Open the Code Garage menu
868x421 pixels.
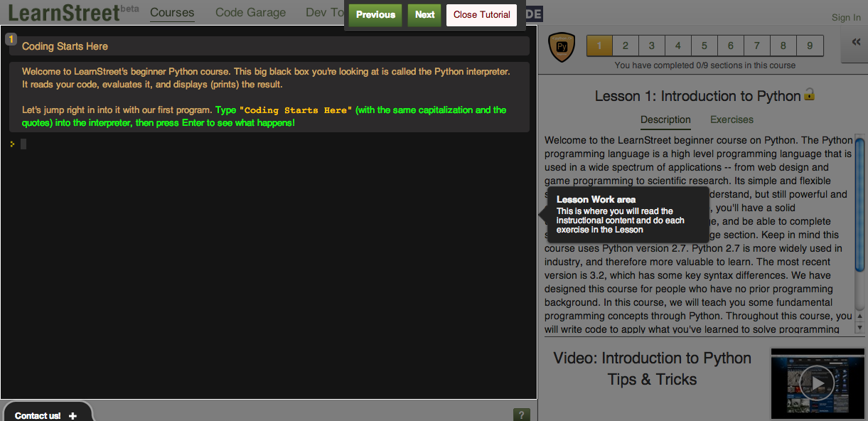coord(250,13)
